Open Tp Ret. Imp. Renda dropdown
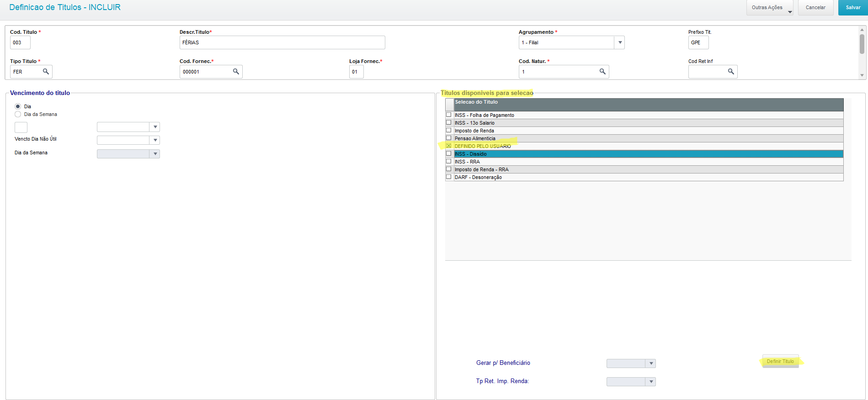The width and height of the screenshot is (868, 400). pyautogui.click(x=651, y=382)
